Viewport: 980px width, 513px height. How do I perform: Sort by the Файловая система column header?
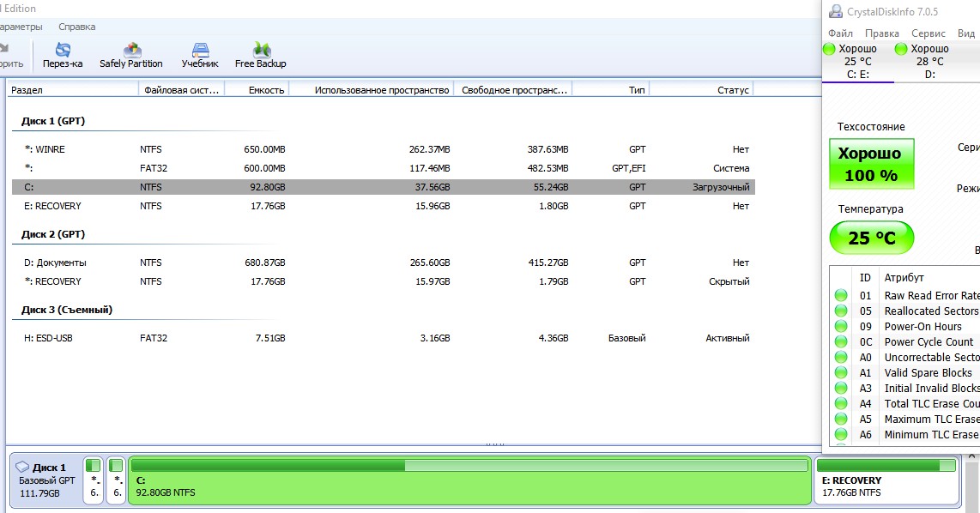coord(180,90)
